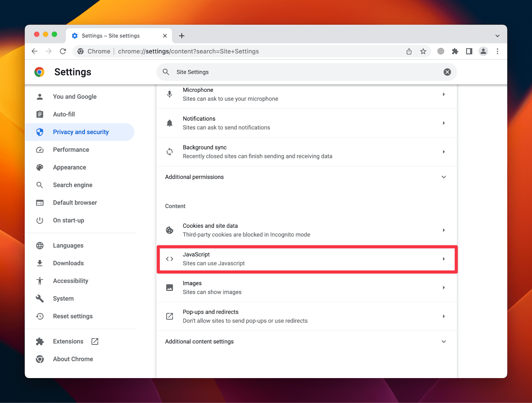
Task: Open the profile avatar icon
Action: tap(483, 51)
